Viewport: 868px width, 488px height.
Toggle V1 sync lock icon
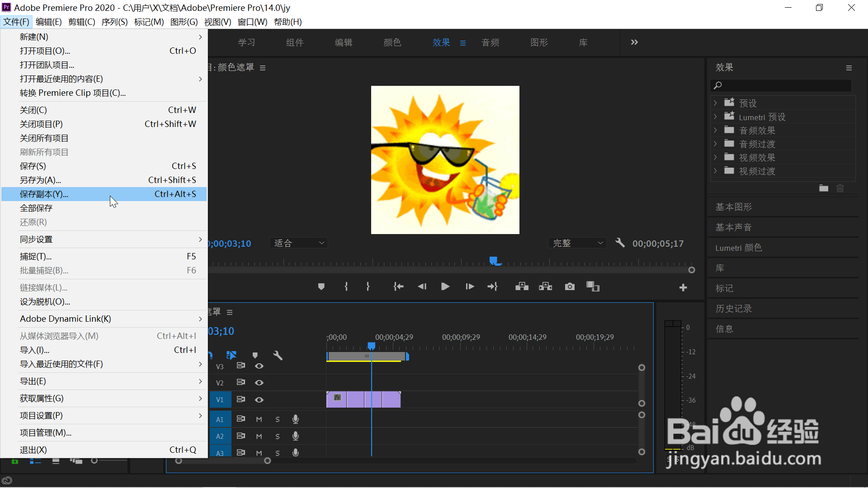(241, 399)
